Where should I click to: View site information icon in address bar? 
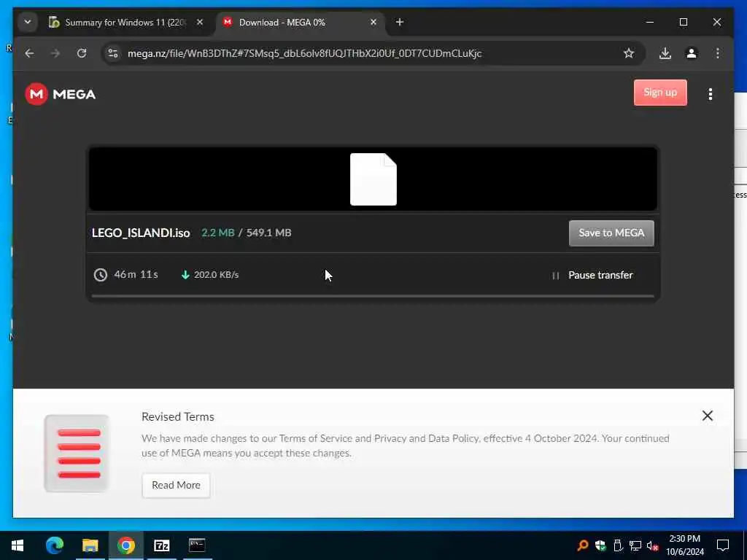pos(113,53)
